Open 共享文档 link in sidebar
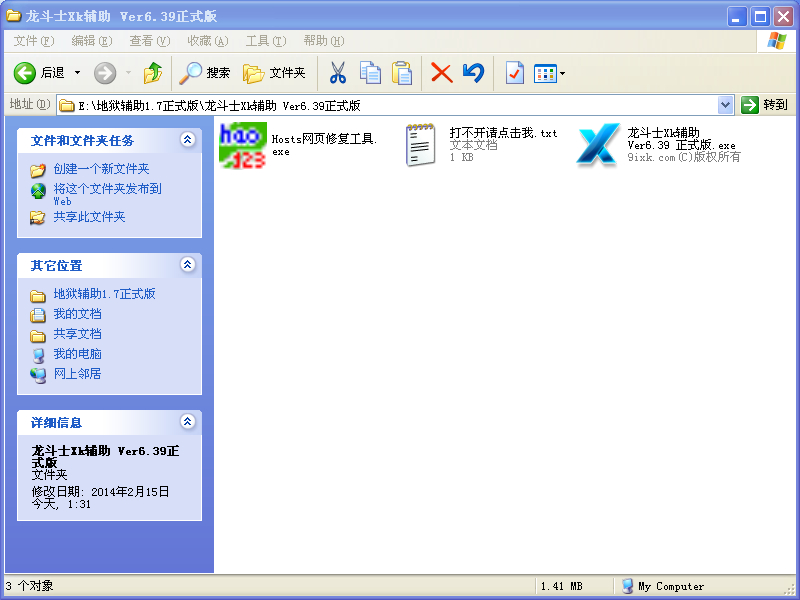This screenshot has width=800, height=600. [78, 334]
